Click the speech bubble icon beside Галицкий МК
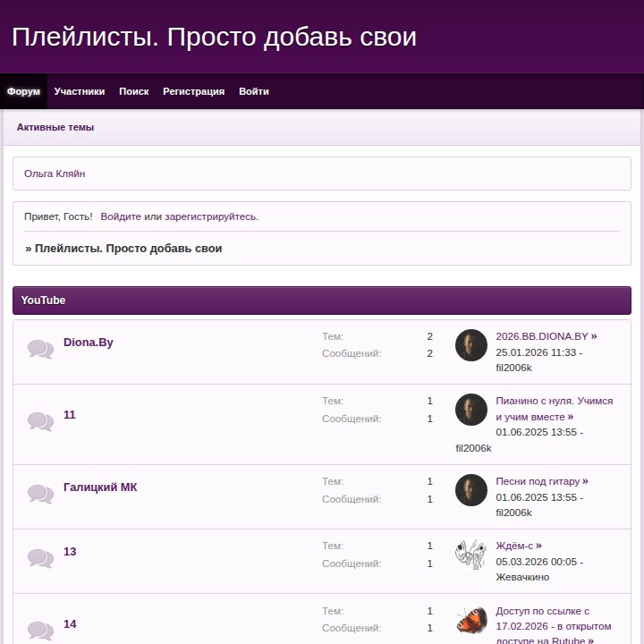Screen dimensions: 644x644 tap(40, 494)
